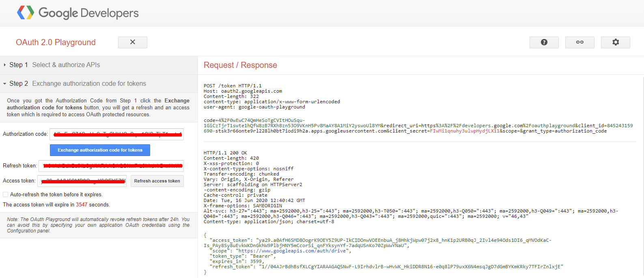Click the Content-length: 420 line
The height and width of the screenshot is (278, 644).
click(231, 159)
